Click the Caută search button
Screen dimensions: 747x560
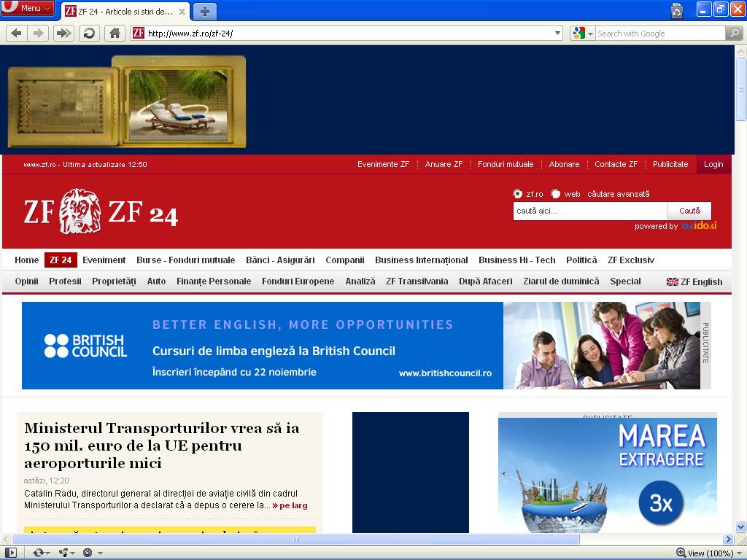[x=689, y=211]
